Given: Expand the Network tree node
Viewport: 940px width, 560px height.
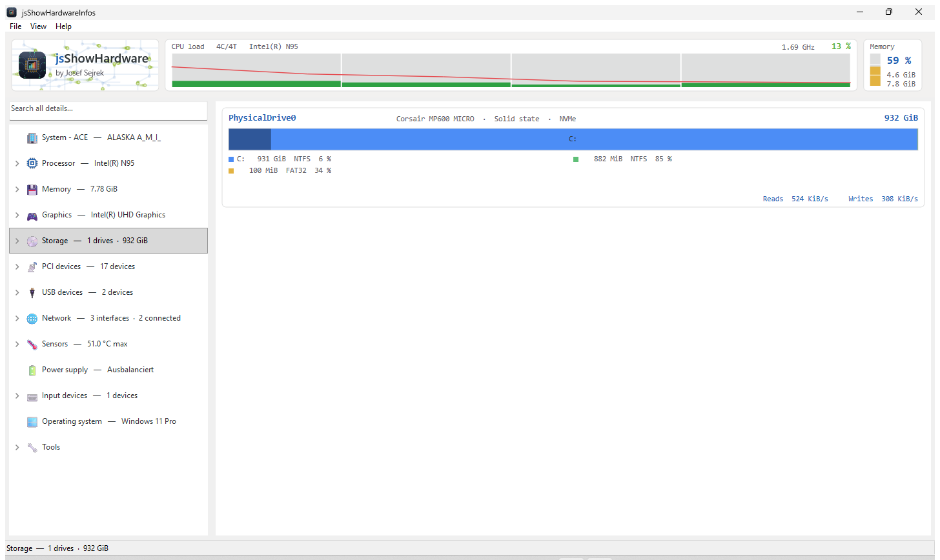Looking at the screenshot, I should click(17, 318).
